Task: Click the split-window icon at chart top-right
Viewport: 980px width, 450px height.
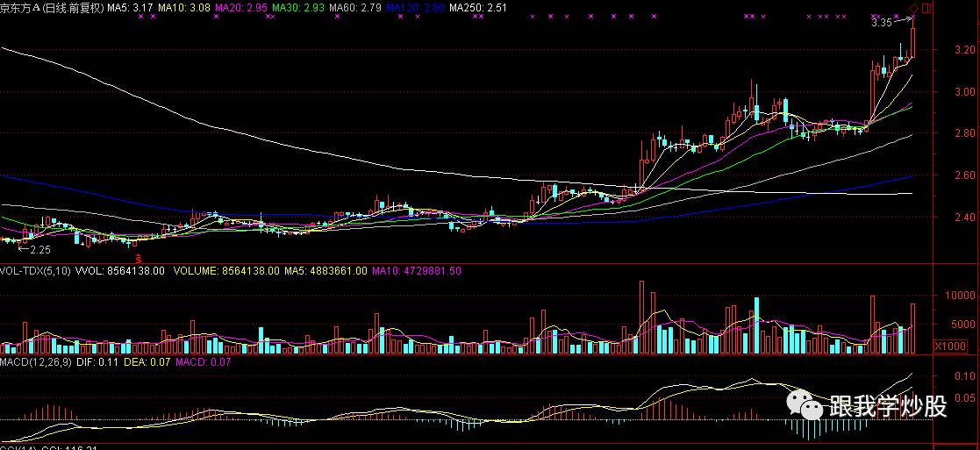Action: pos(926,8)
